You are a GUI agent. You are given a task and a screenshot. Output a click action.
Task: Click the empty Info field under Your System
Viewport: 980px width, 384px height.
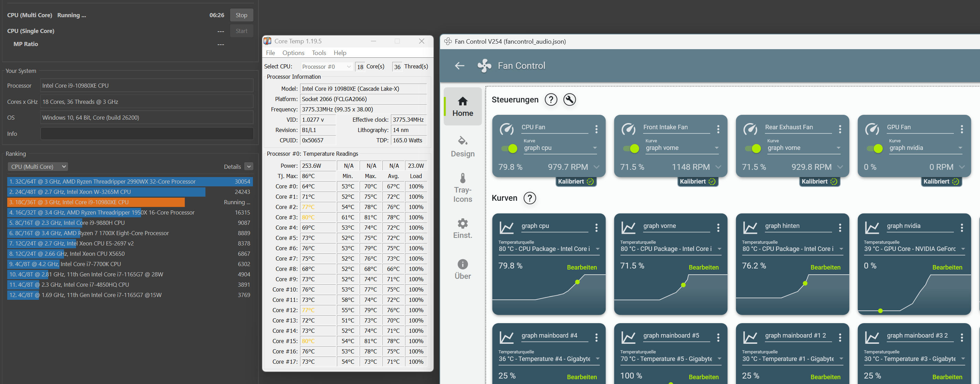click(x=147, y=133)
